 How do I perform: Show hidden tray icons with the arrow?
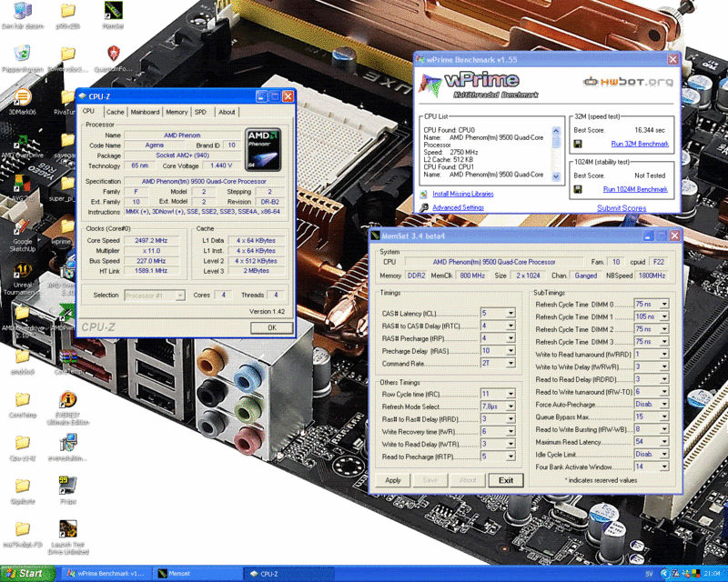(x=664, y=574)
